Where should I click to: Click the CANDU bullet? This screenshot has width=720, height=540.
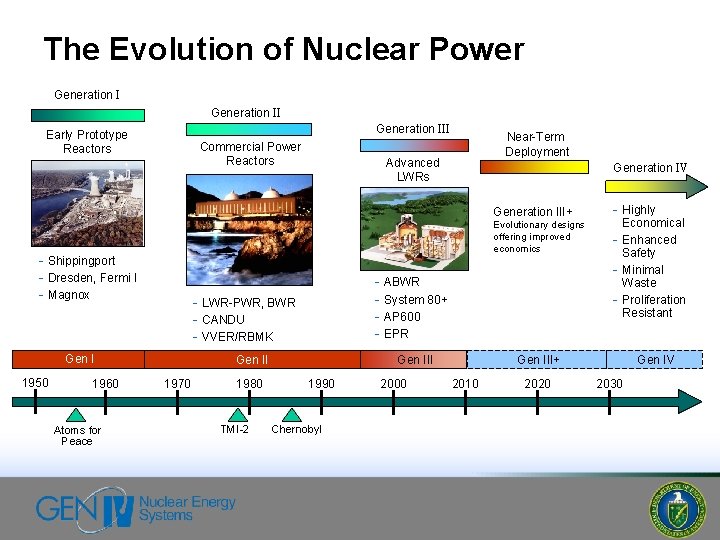(219, 320)
